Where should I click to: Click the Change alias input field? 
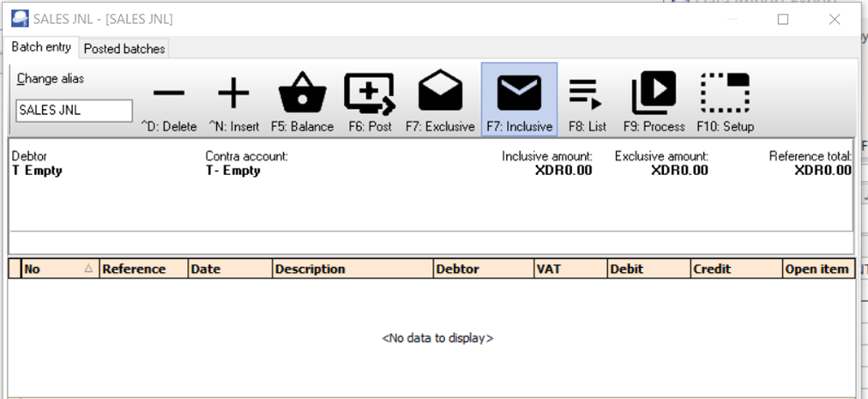[x=75, y=111]
